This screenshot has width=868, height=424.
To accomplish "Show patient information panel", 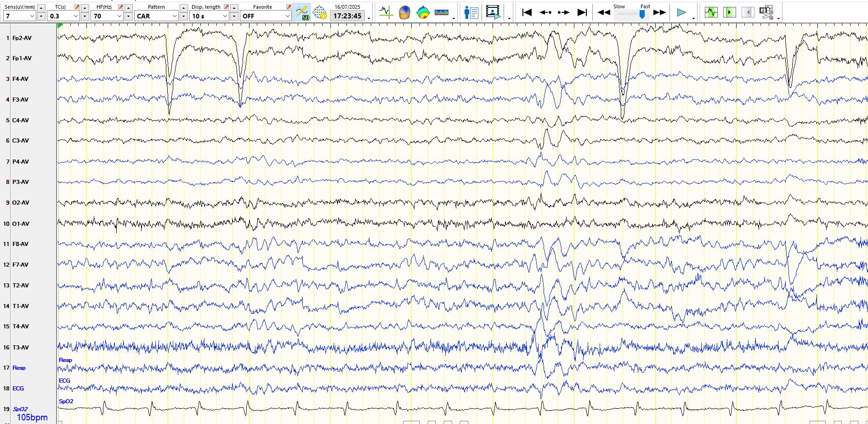I will [x=471, y=12].
